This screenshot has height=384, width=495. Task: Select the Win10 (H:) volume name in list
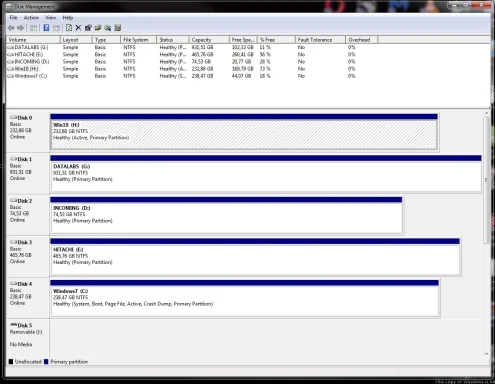click(26, 69)
